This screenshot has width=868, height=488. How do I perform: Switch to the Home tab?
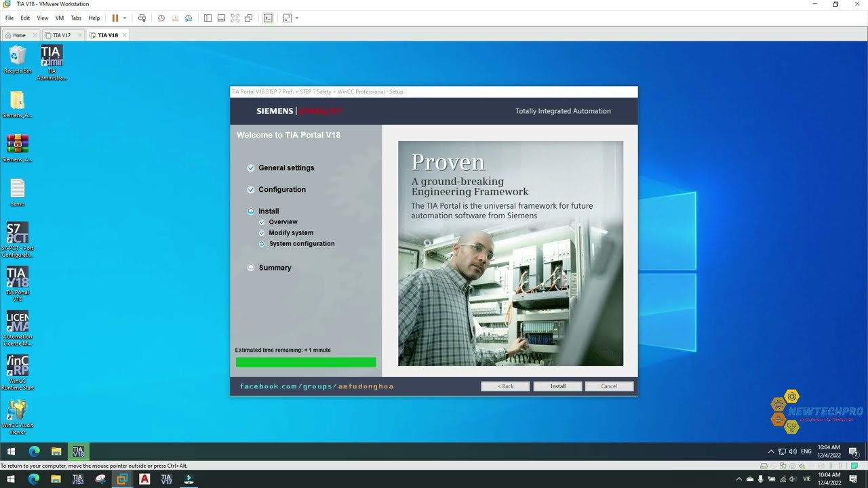coord(19,35)
